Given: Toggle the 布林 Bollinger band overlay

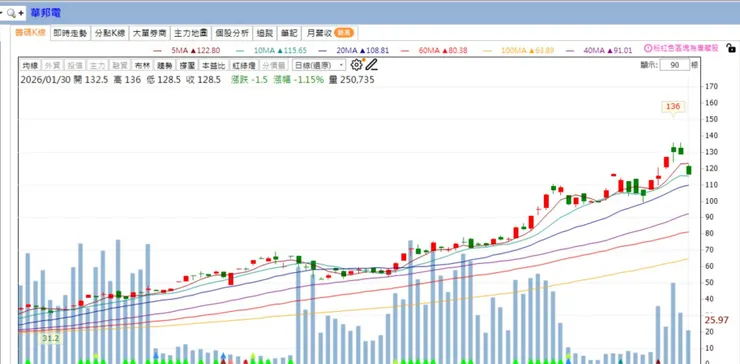Looking at the screenshot, I should tap(142, 65).
